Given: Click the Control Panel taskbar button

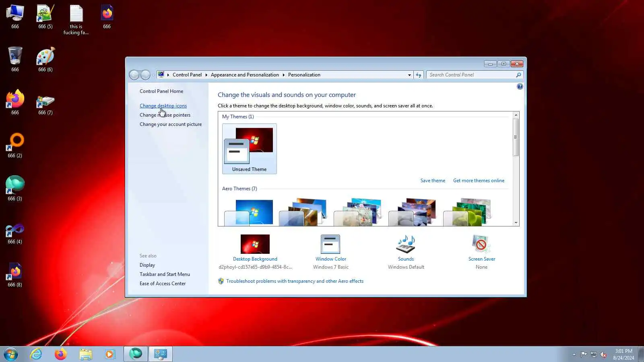Looking at the screenshot, I should pyautogui.click(x=161, y=354).
